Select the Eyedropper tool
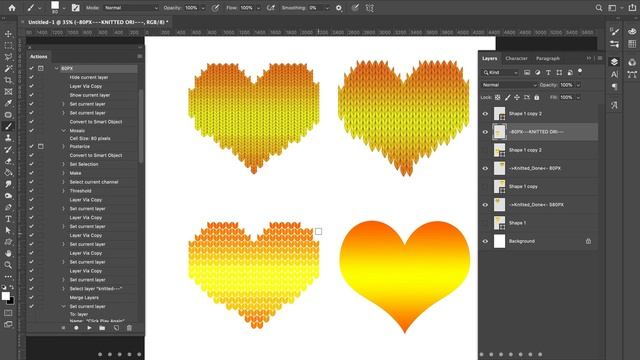 coord(8,103)
